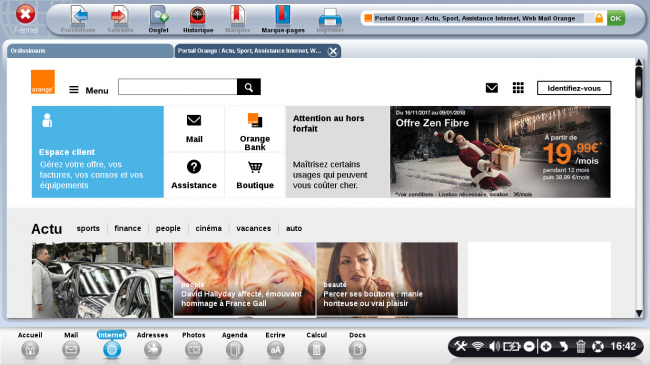Open the Boutique cart tile

click(x=255, y=175)
